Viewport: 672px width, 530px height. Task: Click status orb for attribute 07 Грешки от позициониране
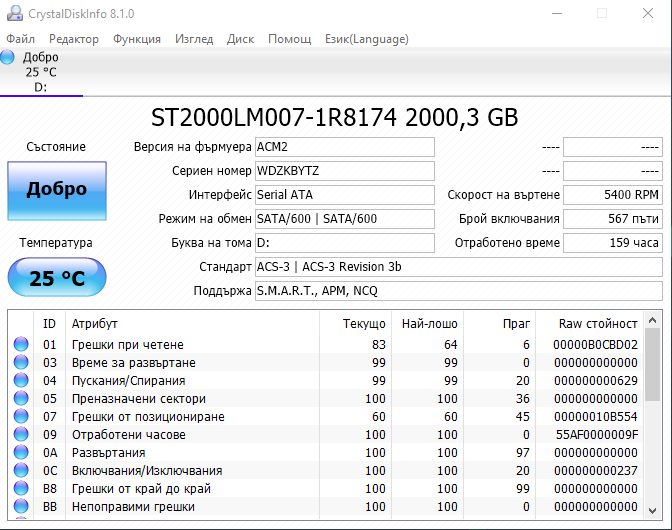click(x=21, y=416)
